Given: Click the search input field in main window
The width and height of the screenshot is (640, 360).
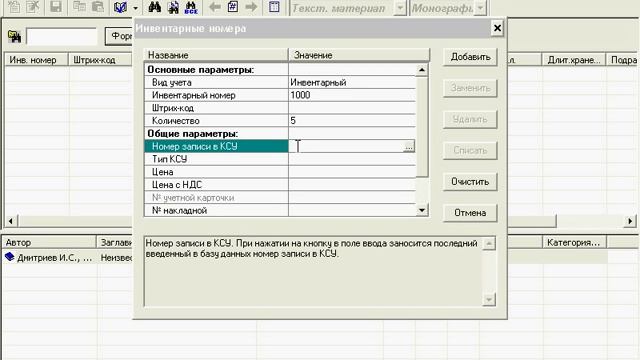Looking at the screenshot, I should tap(62, 36).
